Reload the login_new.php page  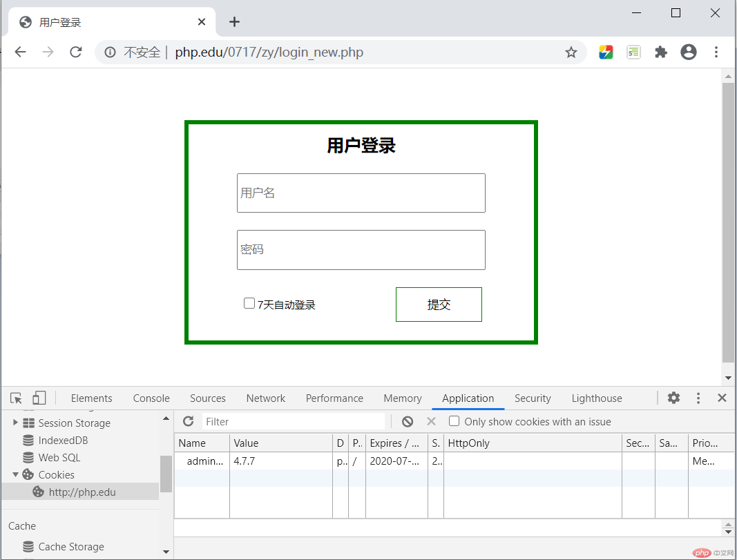tap(76, 52)
